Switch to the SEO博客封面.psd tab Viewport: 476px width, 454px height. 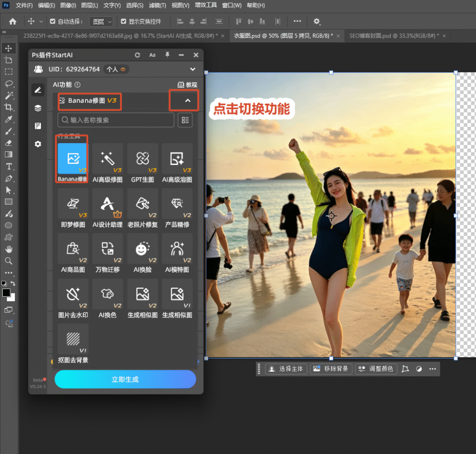click(x=394, y=36)
